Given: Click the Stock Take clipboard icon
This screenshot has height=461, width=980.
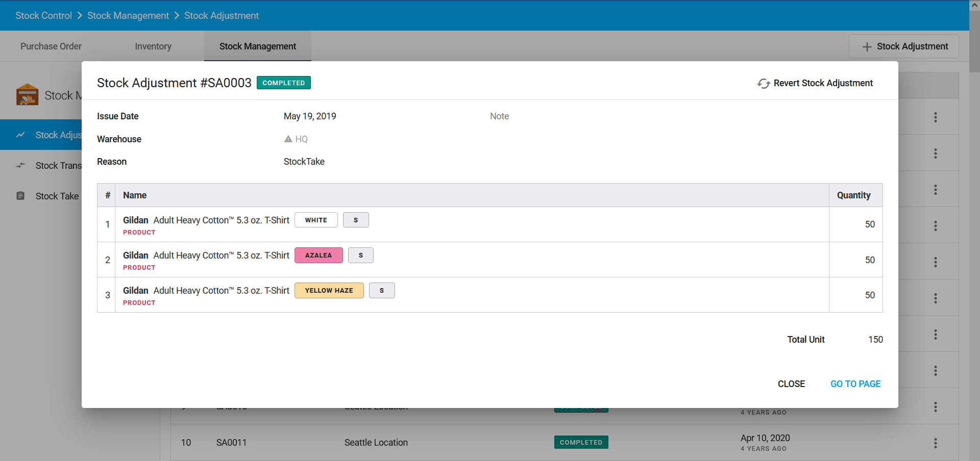Looking at the screenshot, I should click(x=20, y=196).
